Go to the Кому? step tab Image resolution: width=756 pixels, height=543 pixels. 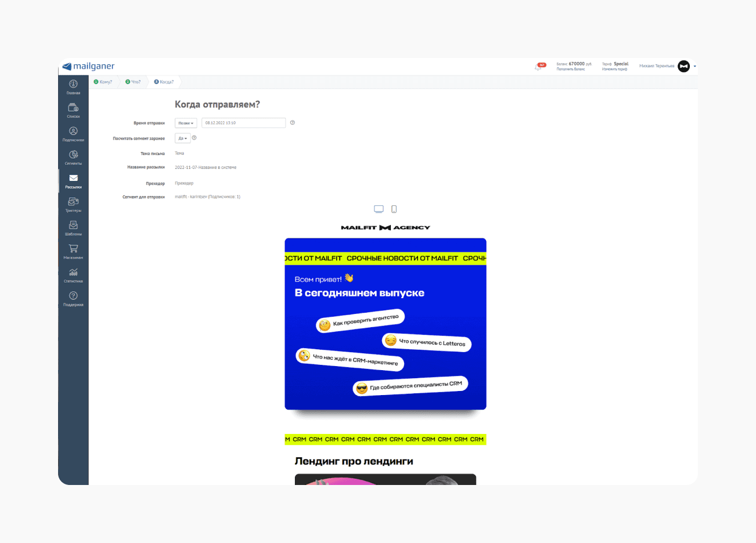103,82
